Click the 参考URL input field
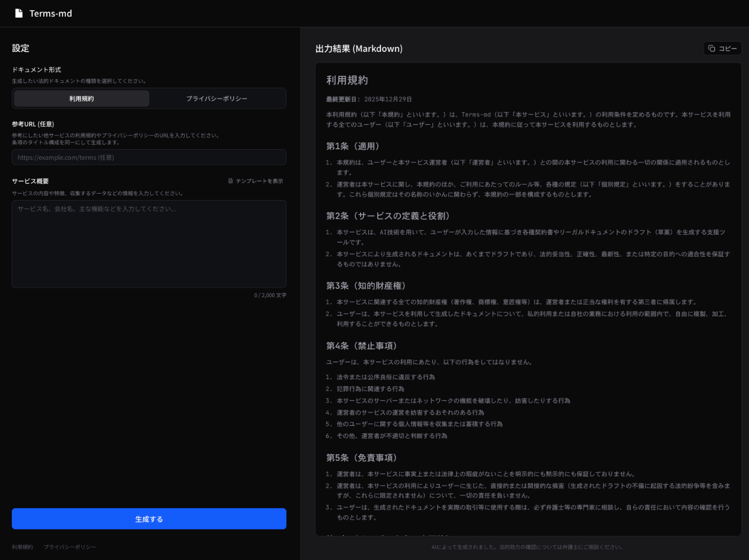The width and height of the screenshot is (749, 560). tap(149, 157)
